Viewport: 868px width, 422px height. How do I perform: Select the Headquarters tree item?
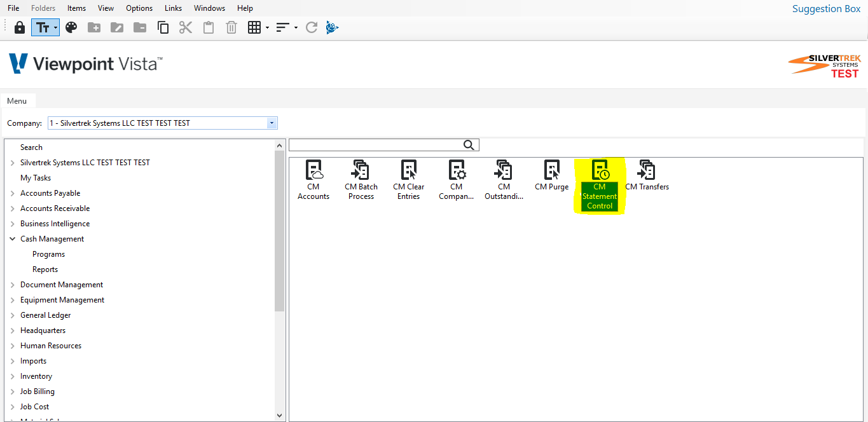[43, 330]
